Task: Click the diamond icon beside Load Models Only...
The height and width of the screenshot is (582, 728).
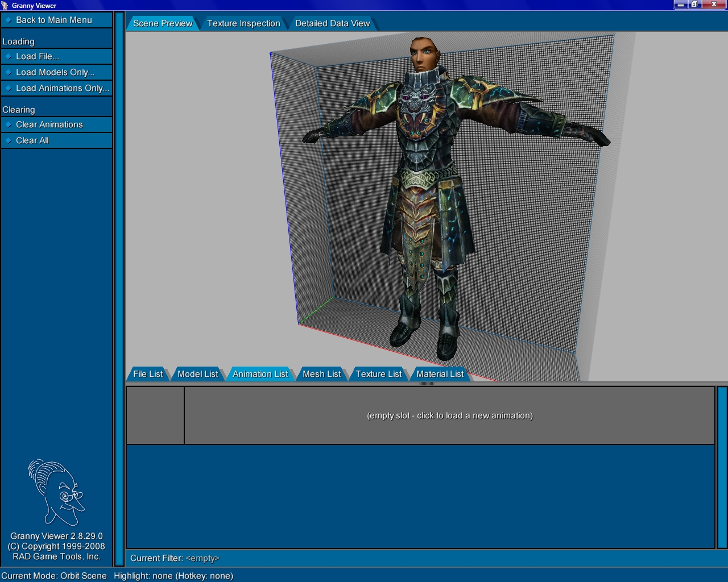Action: pyautogui.click(x=9, y=72)
